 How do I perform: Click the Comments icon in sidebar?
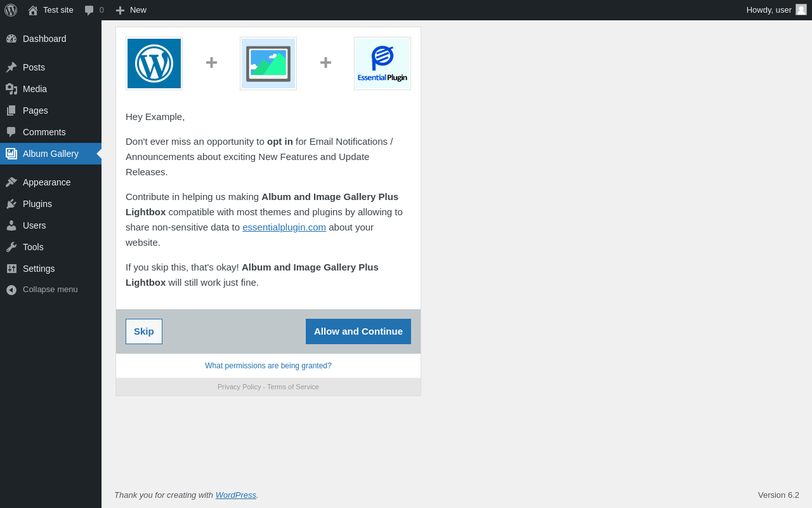[11, 132]
